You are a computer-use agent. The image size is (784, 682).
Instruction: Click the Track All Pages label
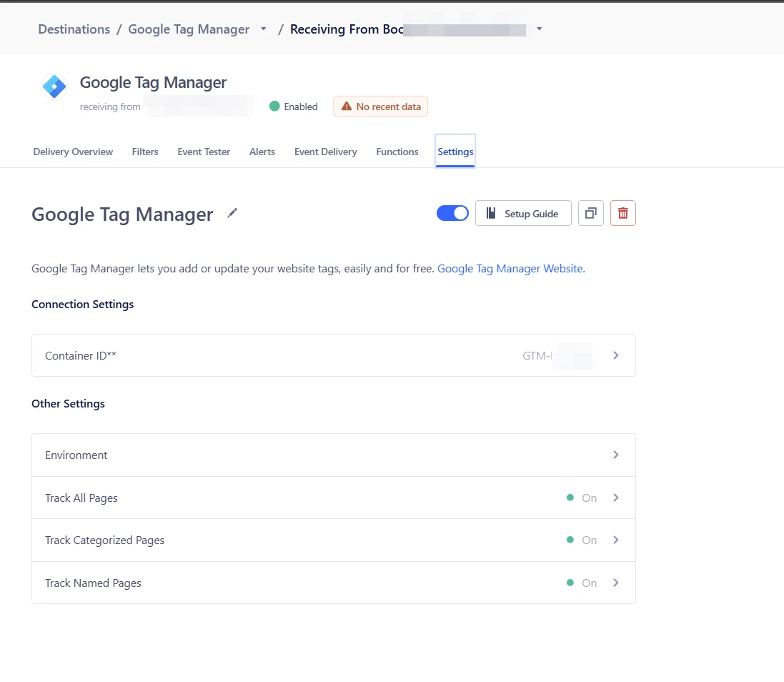(x=81, y=498)
